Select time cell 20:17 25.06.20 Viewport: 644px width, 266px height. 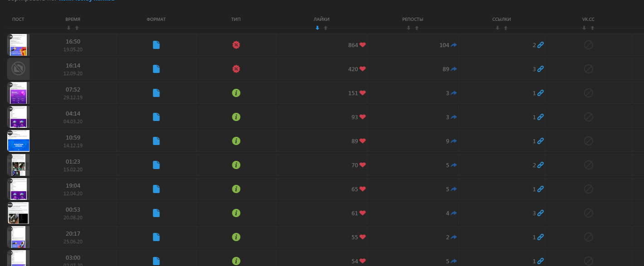click(73, 237)
